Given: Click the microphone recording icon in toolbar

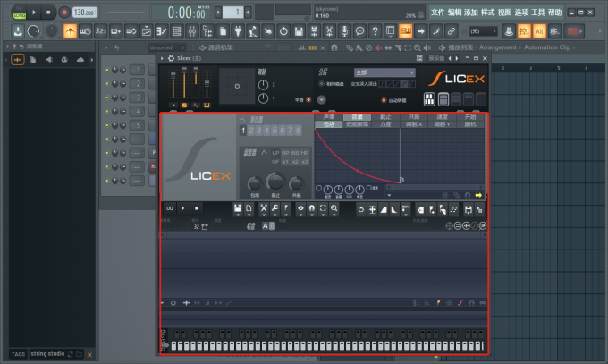Looking at the screenshot, I should point(344,31).
